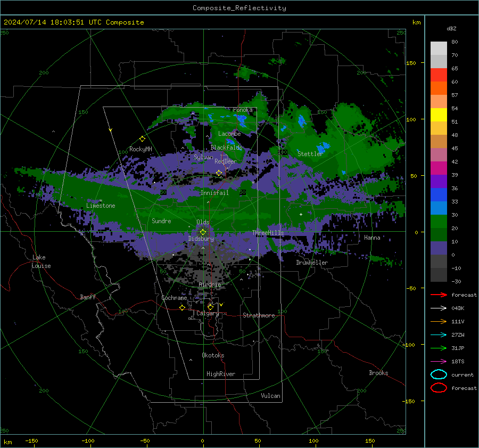Select the 33-36 dBZ blue swatch
479x448 pixels.
pyautogui.click(x=439, y=195)
